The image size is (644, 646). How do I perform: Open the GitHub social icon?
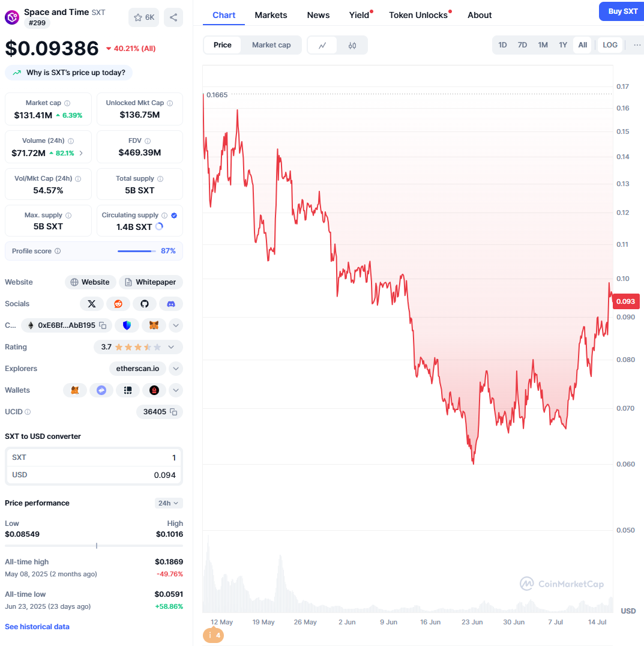pos(145,304)
